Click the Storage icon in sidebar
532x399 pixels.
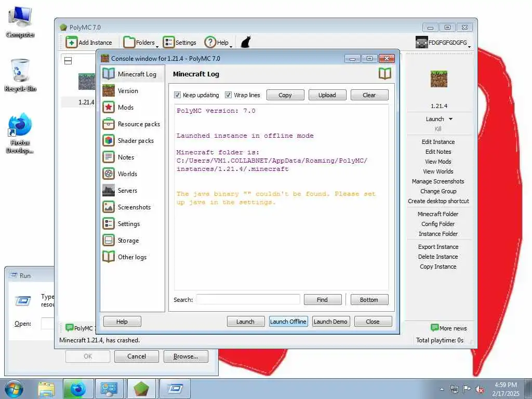tap(109, 240)
